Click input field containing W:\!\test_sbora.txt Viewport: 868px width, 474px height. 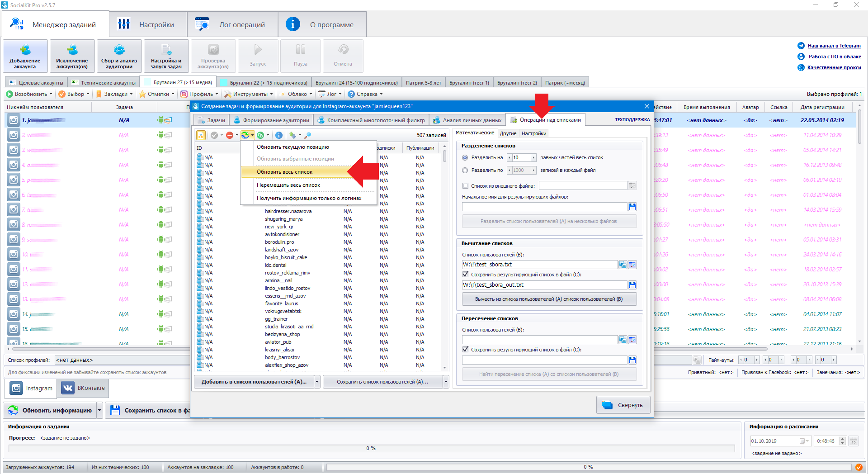pos(540,265)
